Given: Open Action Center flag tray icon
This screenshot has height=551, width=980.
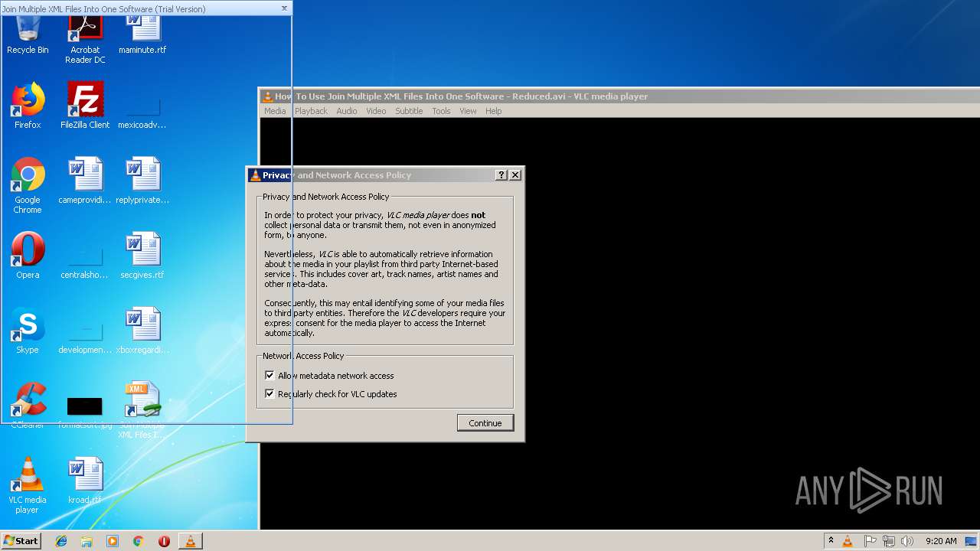Looking at the screenshot, I should [871, 541].
